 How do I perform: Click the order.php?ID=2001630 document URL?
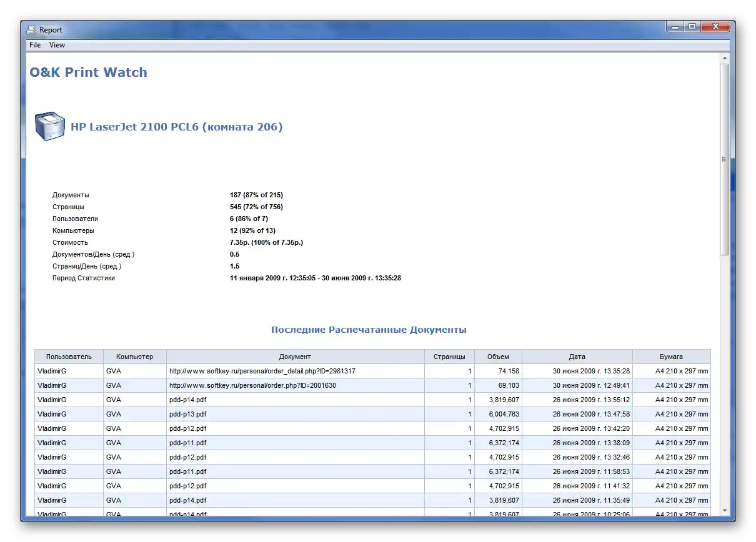click(x=252, y=385)
